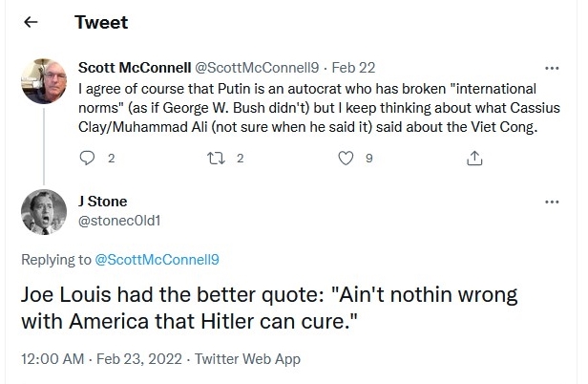Open the 12:00 AM Feb 23, 2022 timestamp
Viewport: 588px width, 384px height.
[x=101, y=359]
